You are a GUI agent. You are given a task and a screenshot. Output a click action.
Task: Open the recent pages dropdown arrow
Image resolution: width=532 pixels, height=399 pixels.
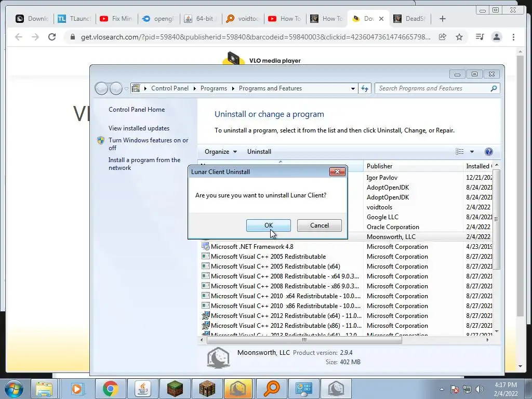[126, 89]
